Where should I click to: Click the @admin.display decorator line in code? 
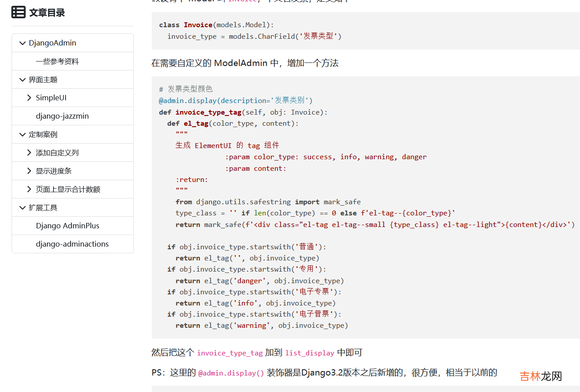[236, 100]
